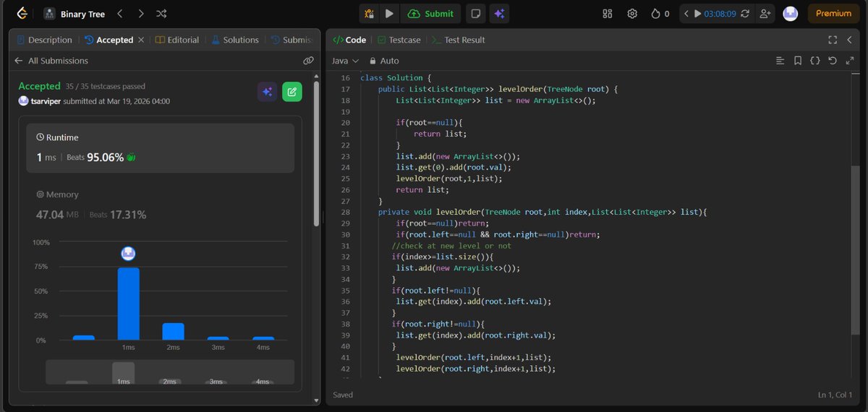Viewport: 868px width, 412px height.
Task: Open the layout switcher grid icon
Action: [x=608, y=13]
